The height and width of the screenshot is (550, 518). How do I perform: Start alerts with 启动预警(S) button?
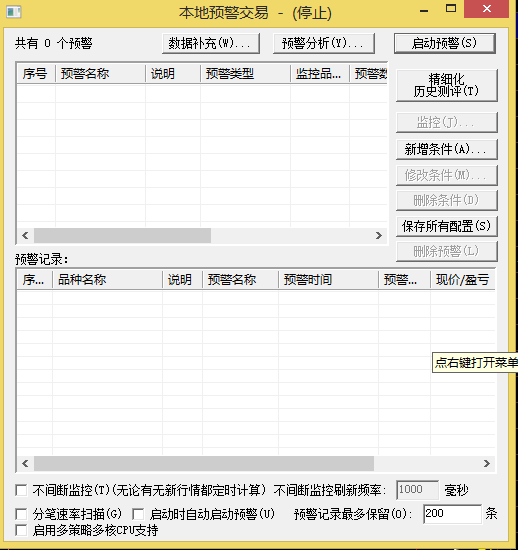click(445, 43)
